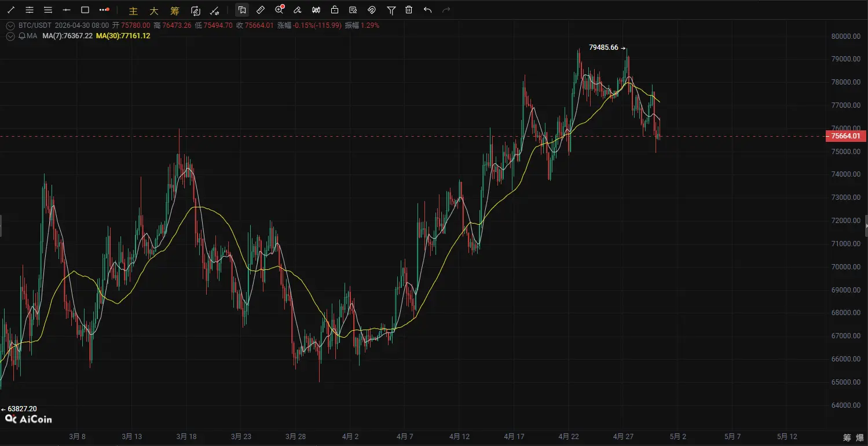Screen dimensions: 868x446
Task: Open the note/annotation edit icon
Action: pos(353,10)
